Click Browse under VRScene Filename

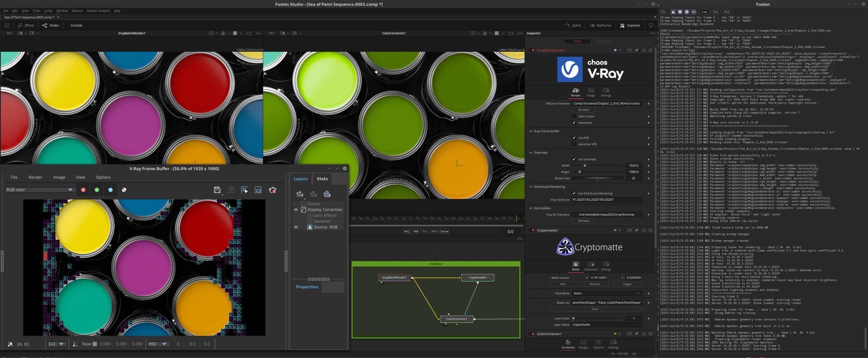point(584,110)
